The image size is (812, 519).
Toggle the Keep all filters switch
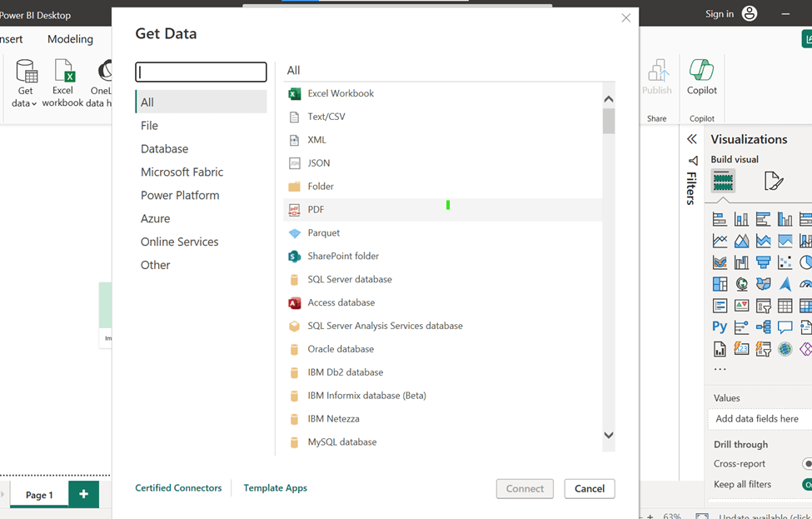coord(805,484)
